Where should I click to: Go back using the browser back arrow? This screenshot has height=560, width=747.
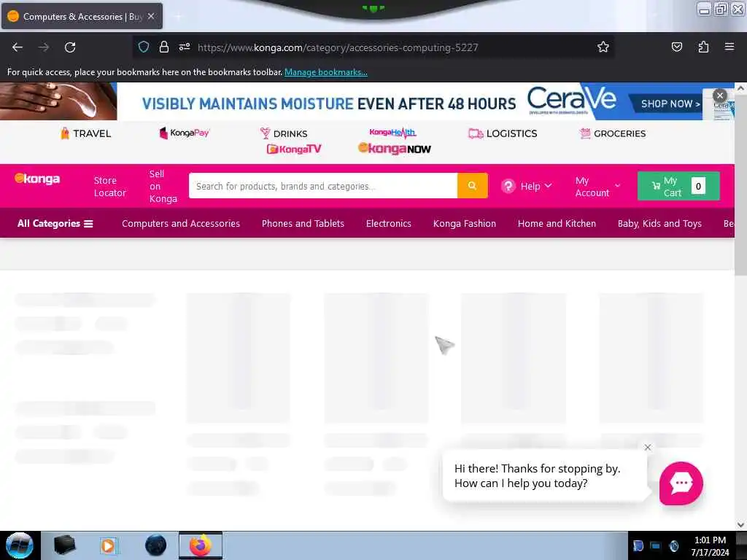[x=18, y=47]
